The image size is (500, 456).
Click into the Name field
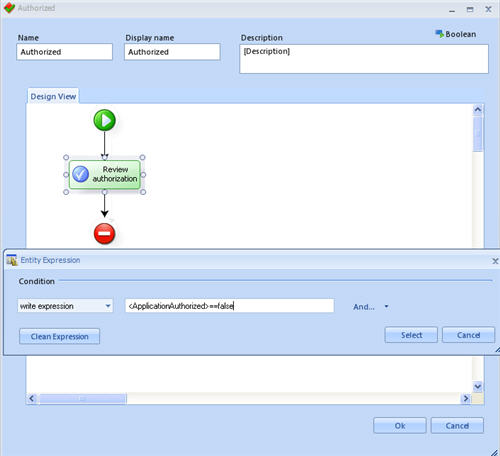[65, 52]
